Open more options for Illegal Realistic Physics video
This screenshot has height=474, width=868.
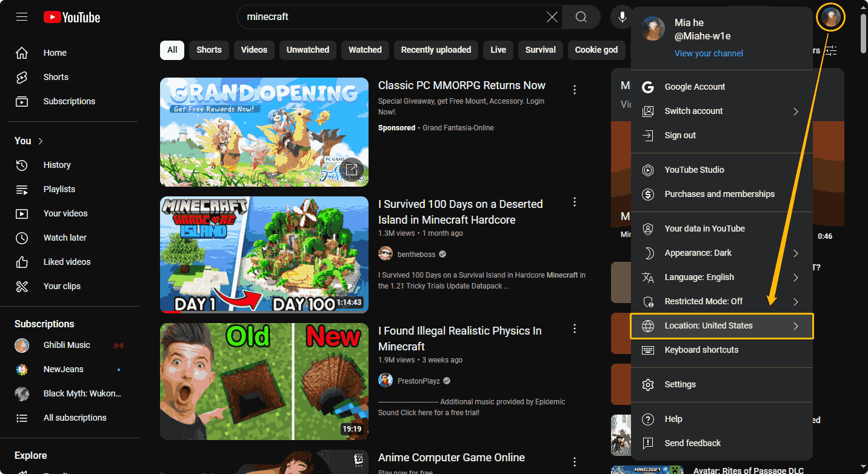(x=575, y=329)
